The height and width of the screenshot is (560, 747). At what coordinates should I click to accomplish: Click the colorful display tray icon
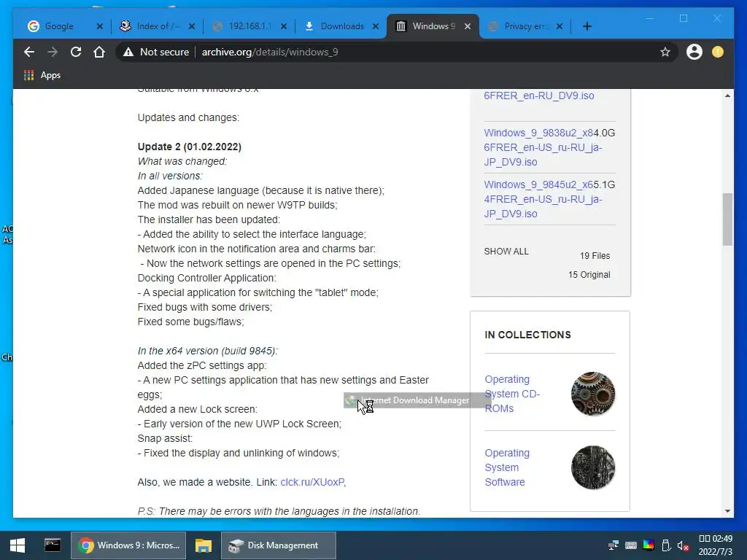[649, 545]
